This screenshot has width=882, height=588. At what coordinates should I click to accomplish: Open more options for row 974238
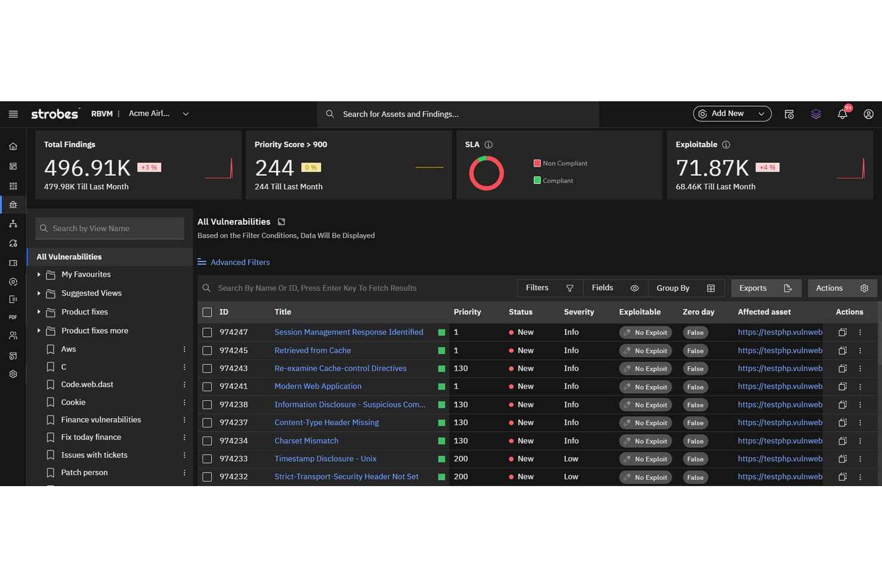click(x=860, y=405)
